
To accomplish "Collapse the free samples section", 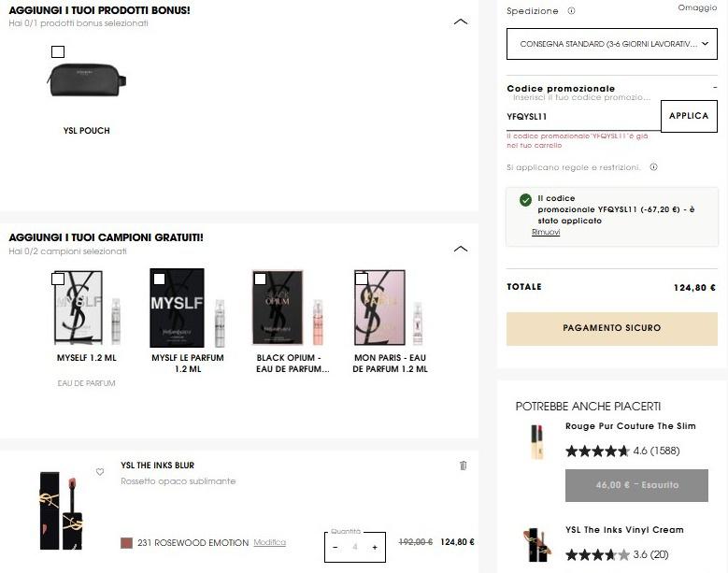I will [460, 249].
